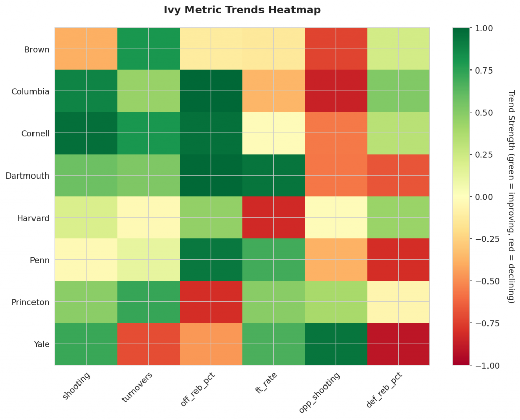The height and width of the screenshot is (420, 520).
Task: Select the Columbia off_reb_pct cell
Action: coord(211,91)
